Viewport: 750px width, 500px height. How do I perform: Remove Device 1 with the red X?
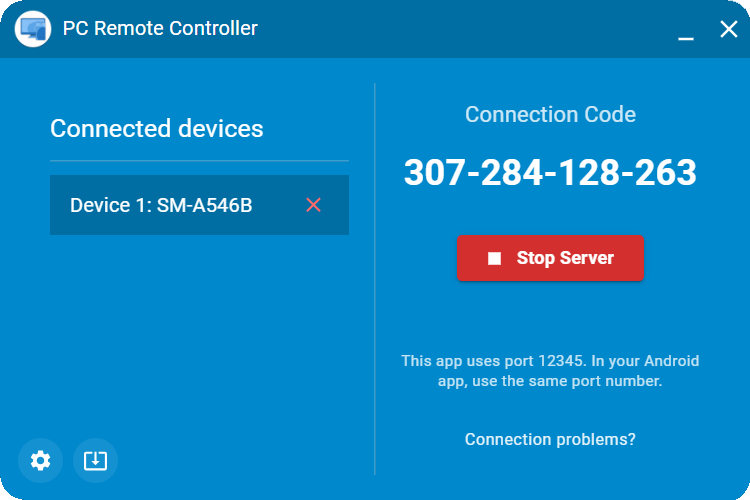click(x=313, y=205)
